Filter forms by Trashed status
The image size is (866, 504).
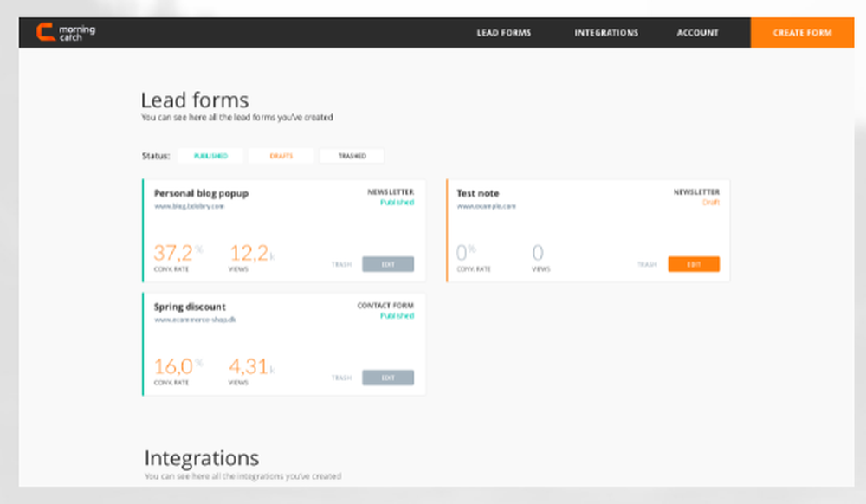pyautogui.click(x=352, y=156)
